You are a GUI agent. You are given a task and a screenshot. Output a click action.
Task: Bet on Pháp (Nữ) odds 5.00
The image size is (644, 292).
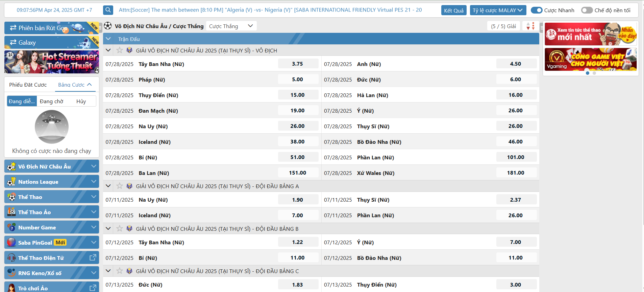pyautogui.click(x=298, y=79)
